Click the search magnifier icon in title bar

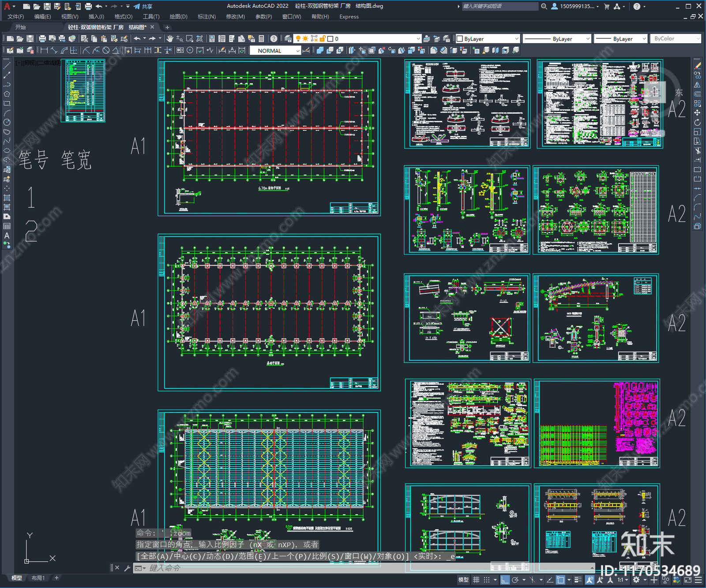click(x=544, y=6)
